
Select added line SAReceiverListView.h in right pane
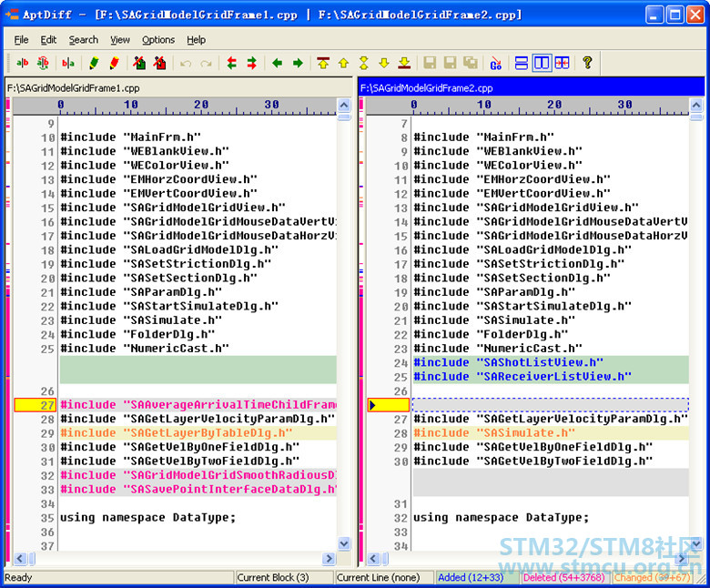pyautogui.click(x=551, y=377)
